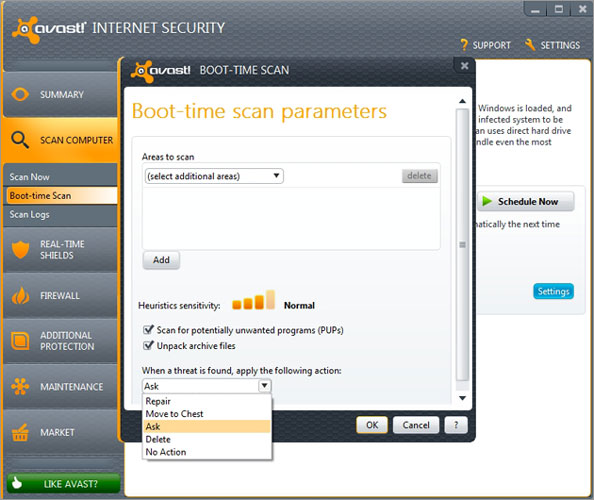594x500 pixels.
Task: Select Boot-time Scan sidebar item
Action: 61,196
